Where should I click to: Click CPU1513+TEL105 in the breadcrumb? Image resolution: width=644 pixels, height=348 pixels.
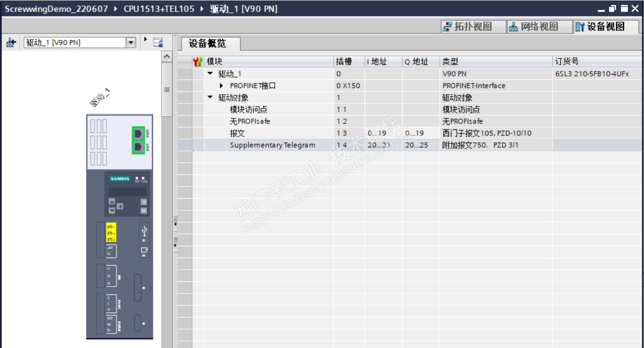point(159,9)
